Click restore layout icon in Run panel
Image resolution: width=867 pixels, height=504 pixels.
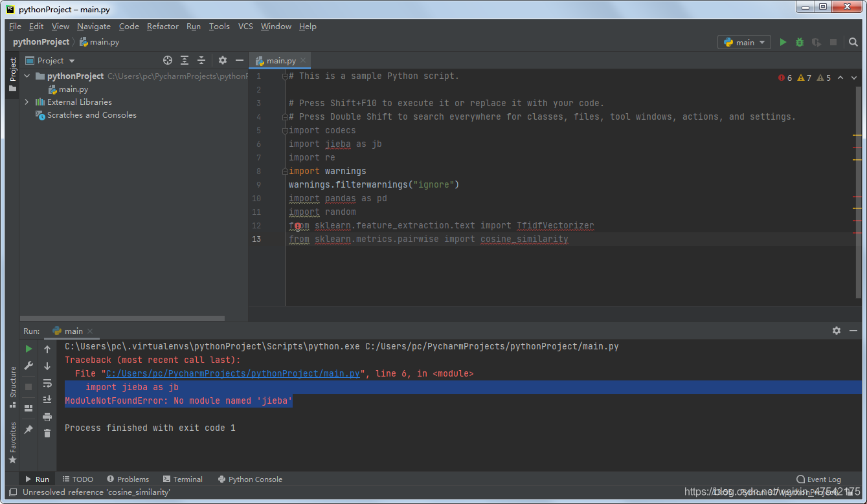[x=28, y=408]
